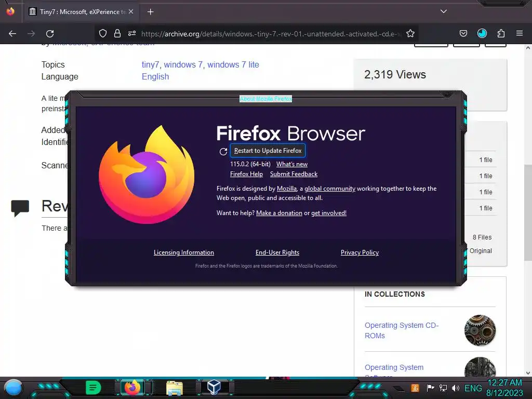Open the taskbar clock and date

[x=505, y=388]
